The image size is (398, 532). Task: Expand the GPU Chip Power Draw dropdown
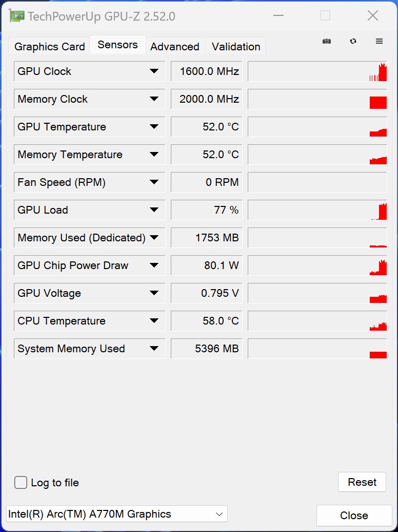coord(154,265)
